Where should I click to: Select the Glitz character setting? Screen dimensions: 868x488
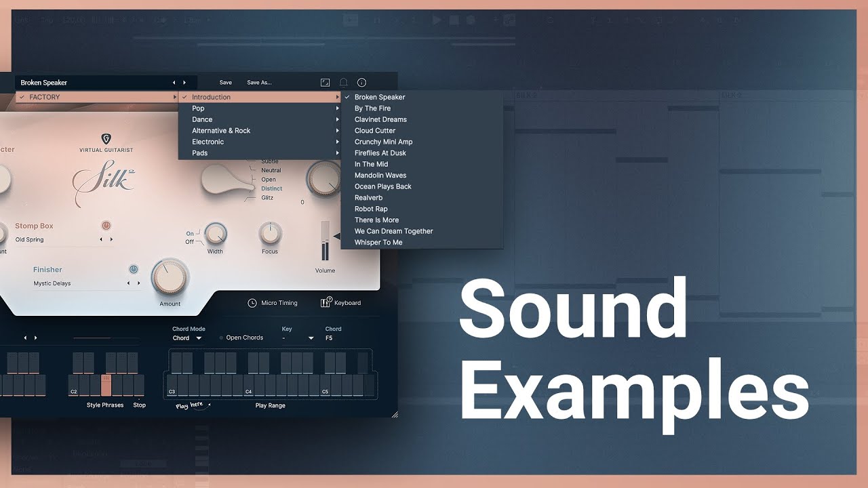tap(267, 198)
